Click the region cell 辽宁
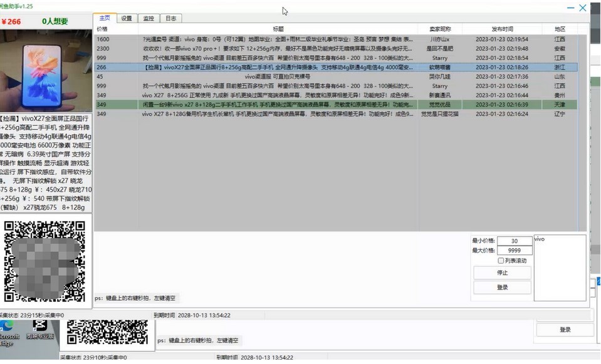 coord(560,114)
